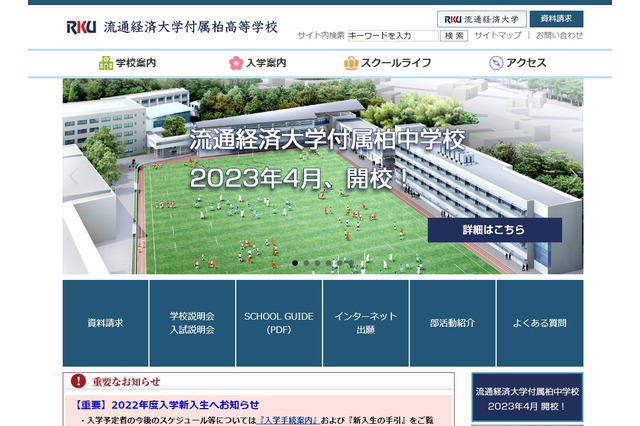Open the 入学手続案内 link

tap(289, 420)
